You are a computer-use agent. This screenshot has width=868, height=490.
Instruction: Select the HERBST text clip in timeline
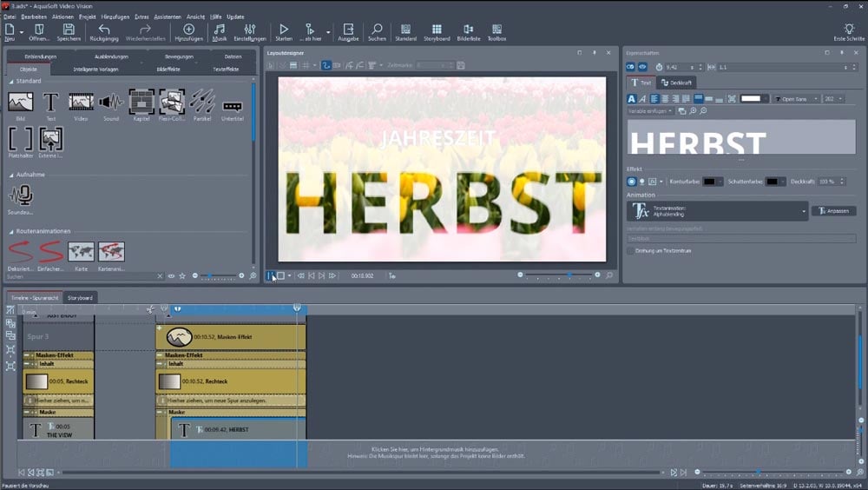(234, 429)
